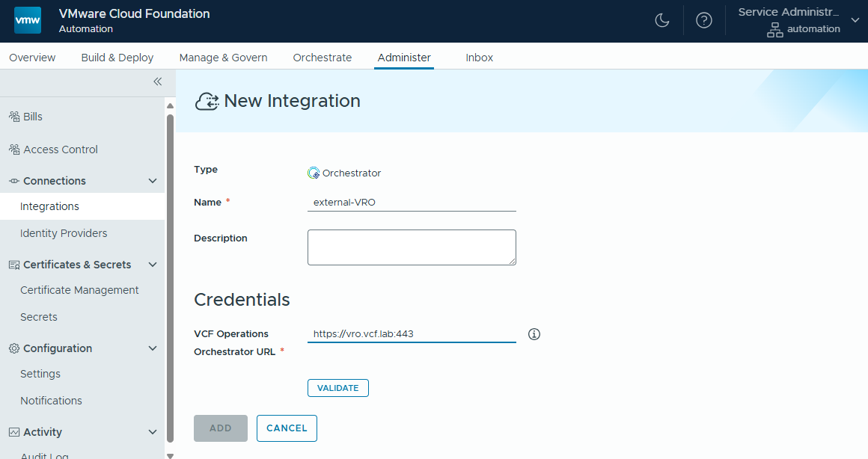Click the sidebar scrollbar up arrow
The image size is (868, 459).
pyautogui.click(x=171, y=105)
